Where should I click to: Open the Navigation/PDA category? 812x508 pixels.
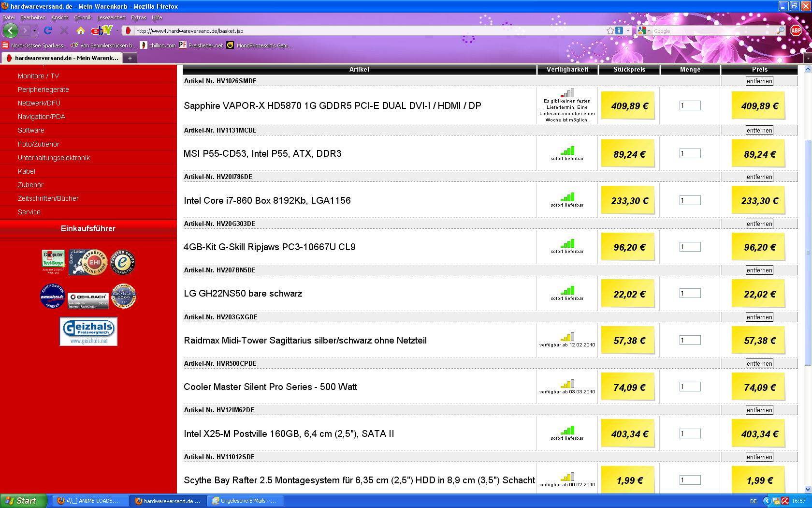coord(42,117)
